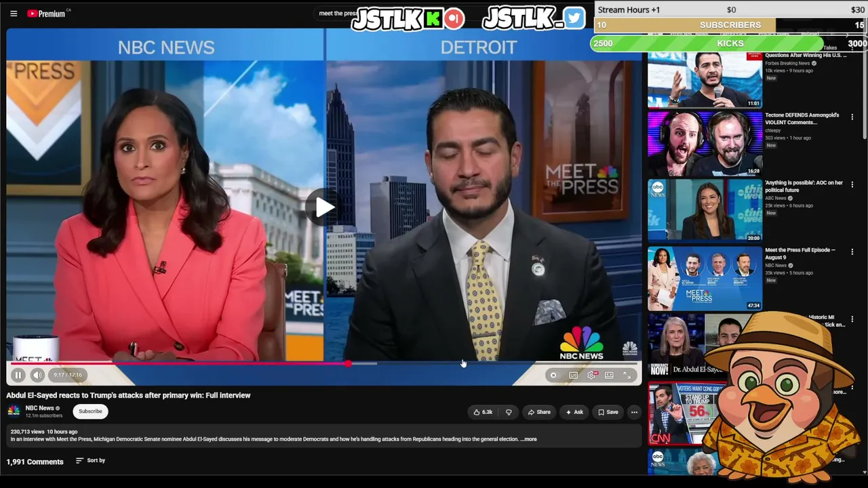868x488 pixels.
Task: Click the 1,991 Comments heading
Action: click(35, 462)
